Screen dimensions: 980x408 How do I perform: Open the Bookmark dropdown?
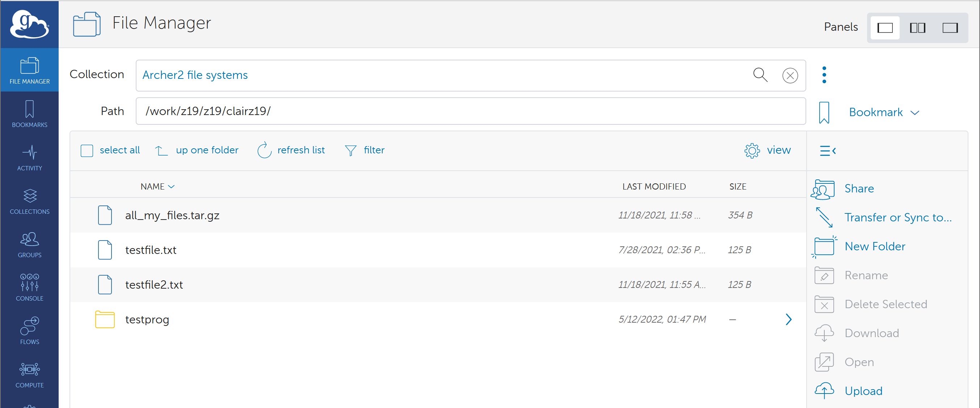(884, 112)
